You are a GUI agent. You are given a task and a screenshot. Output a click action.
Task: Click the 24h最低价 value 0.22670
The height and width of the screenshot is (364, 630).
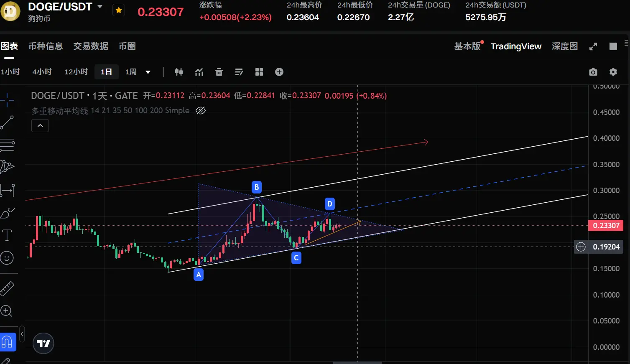coord(353,17)
